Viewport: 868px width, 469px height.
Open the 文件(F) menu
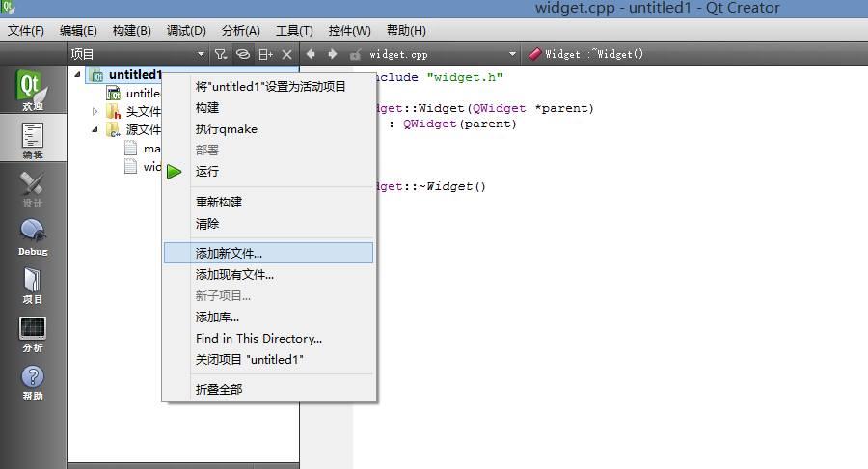(25, 31)
